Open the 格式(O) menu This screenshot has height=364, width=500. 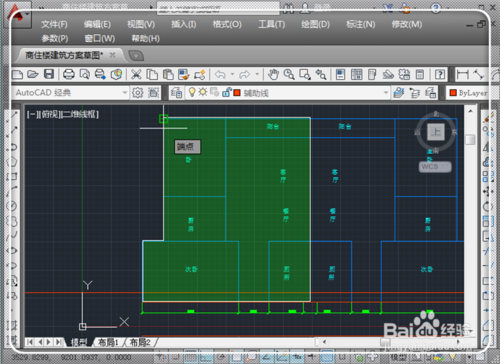point(227,24)
